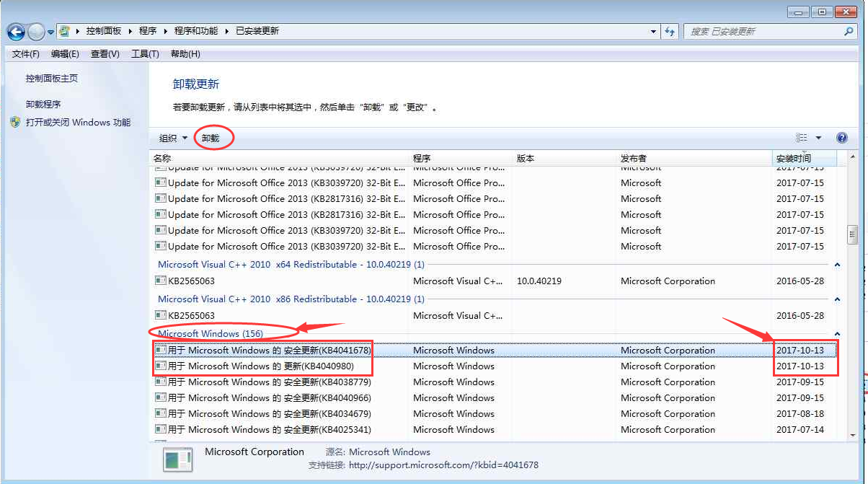Select the 更新(KB4040980) row
868x484 pixels.
tap(495, 366)
